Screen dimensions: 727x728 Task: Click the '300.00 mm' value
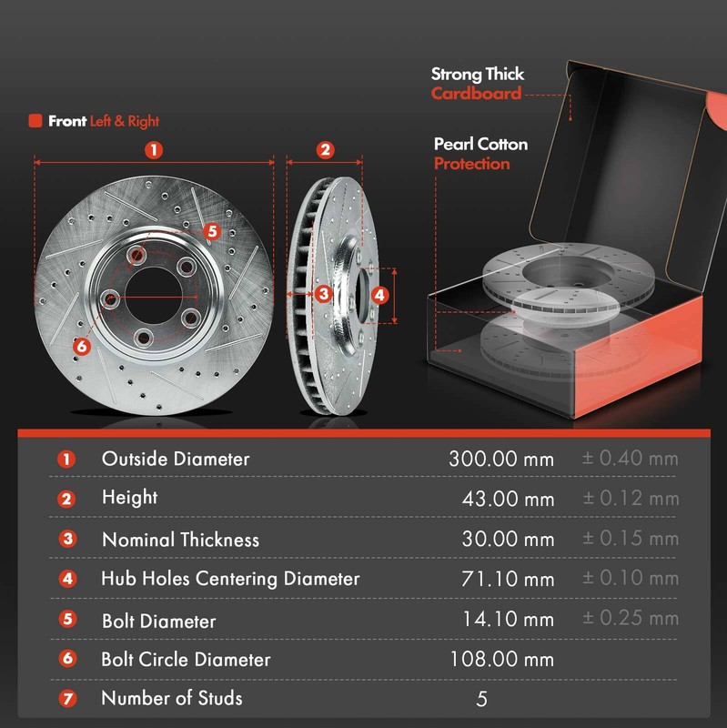501,460
